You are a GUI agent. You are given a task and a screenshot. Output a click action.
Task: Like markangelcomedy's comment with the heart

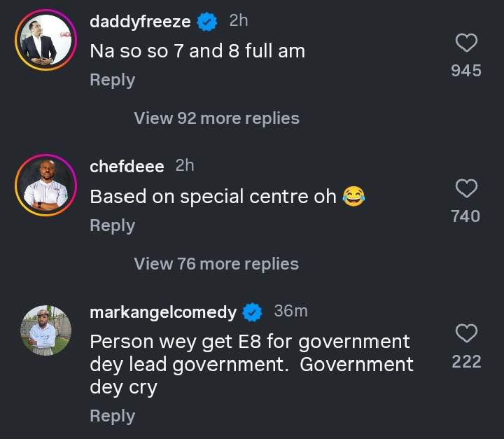(466, 333)
